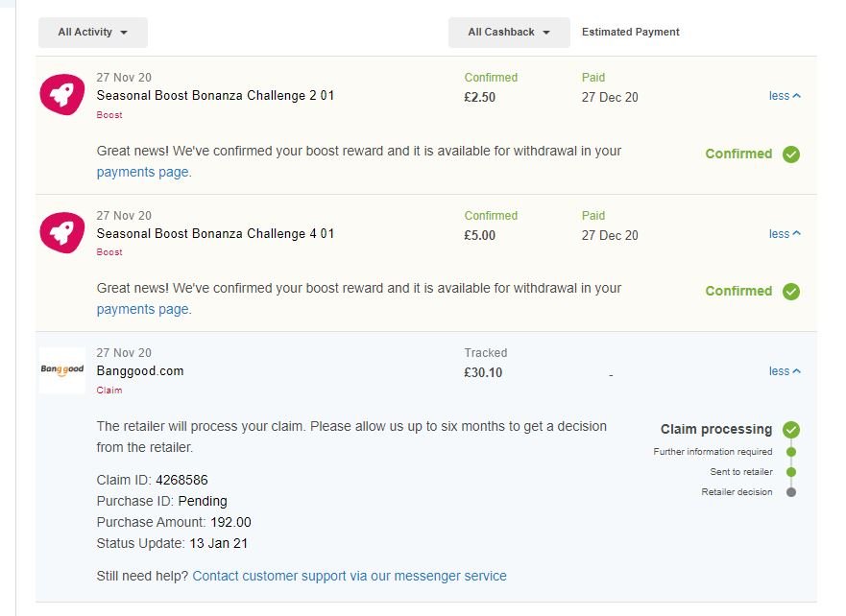
Task: Click the green checkmark beside first Confirmed status
Action: point(791,154)
